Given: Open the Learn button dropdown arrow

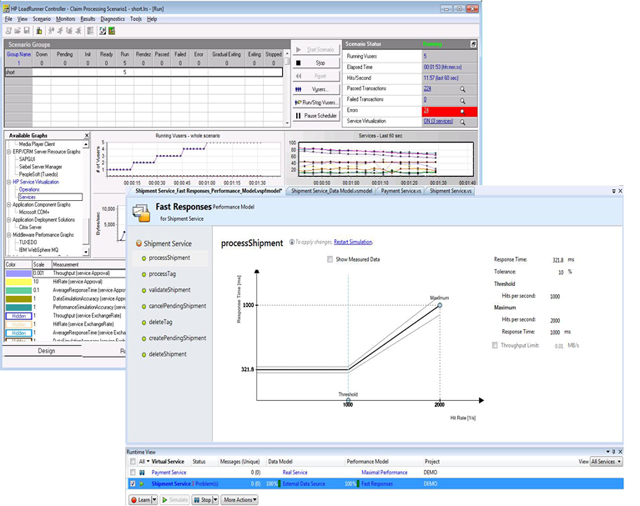Looking at the screenshot, I should [x=154, y=499].
